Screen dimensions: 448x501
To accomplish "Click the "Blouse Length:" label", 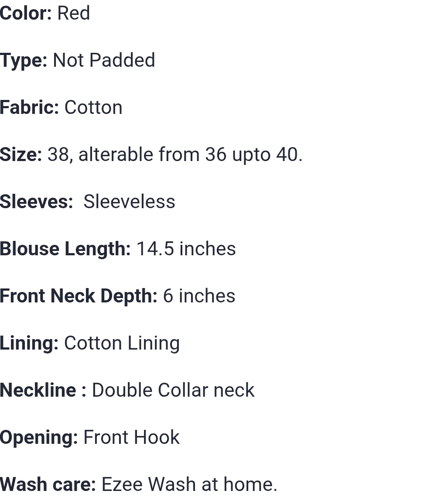I will tap(65, 249).
